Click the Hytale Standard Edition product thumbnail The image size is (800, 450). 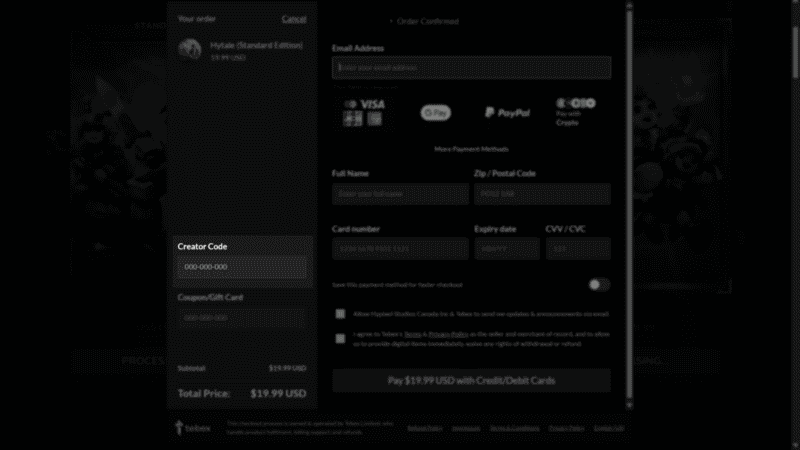pyautogui.click(x=189, y=49)
